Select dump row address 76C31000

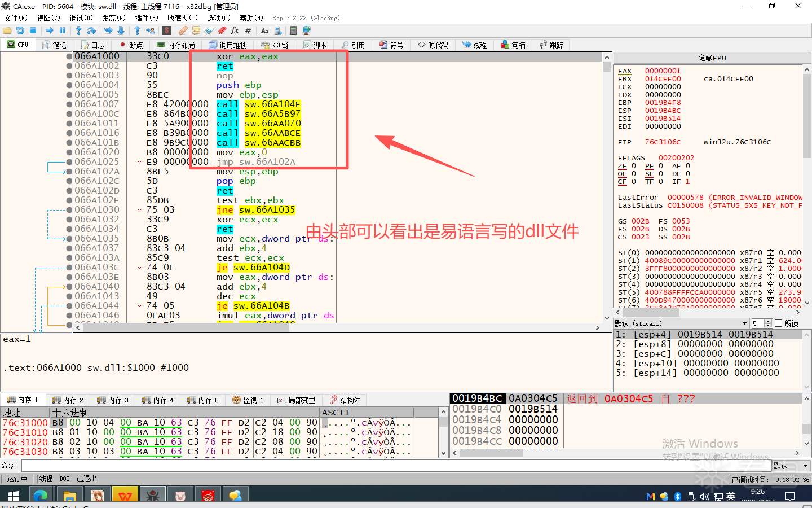tap(25, 423)
